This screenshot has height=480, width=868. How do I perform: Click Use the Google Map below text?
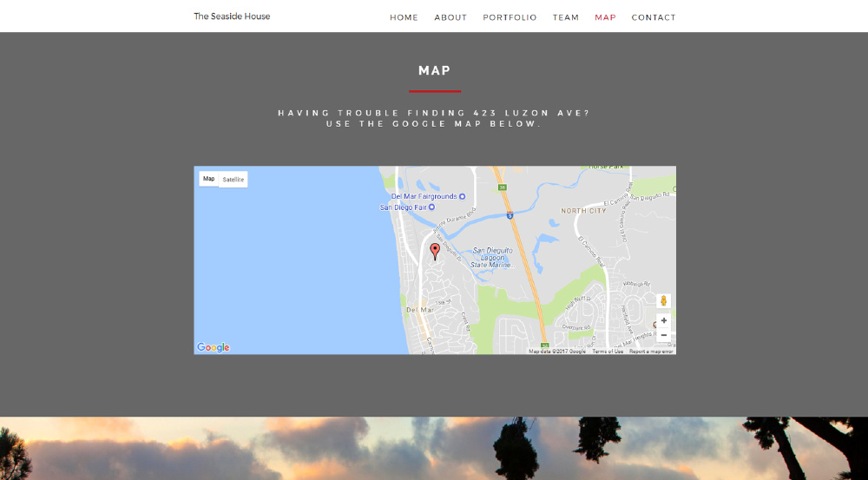click(x=433, y=123)
